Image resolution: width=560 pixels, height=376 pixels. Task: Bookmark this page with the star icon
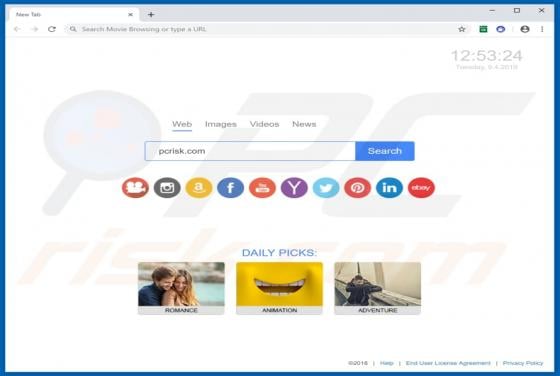[461, 29]
